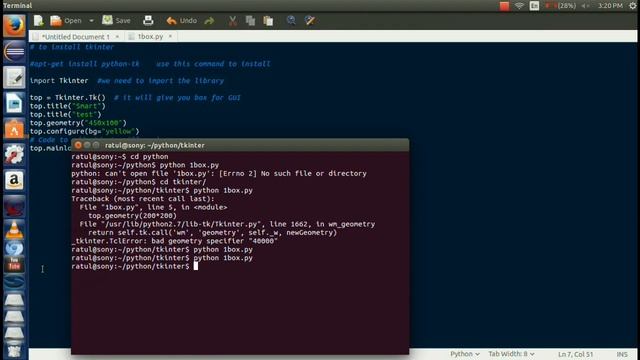Launch VLC media player
640x360 pixels.
(x=14, y=231)
